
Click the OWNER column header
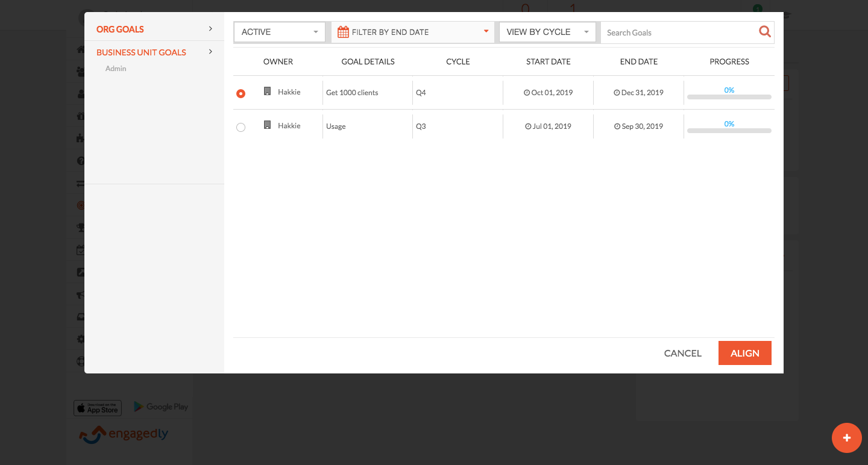278,61
